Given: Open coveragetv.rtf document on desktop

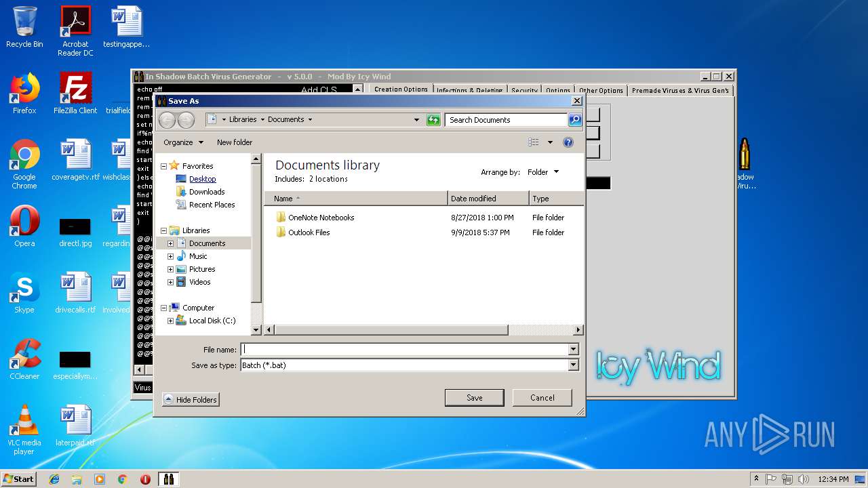Looking at the screenshot, I should click(x=75, y=160).
